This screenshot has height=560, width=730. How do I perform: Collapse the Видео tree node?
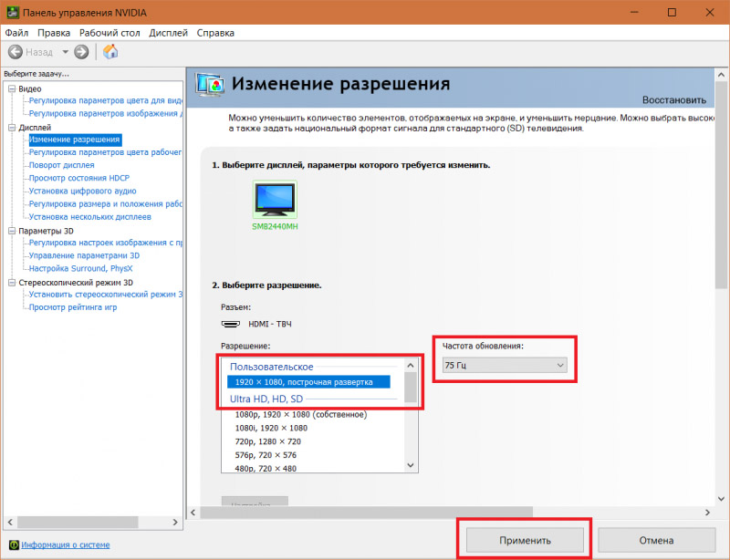12,88
